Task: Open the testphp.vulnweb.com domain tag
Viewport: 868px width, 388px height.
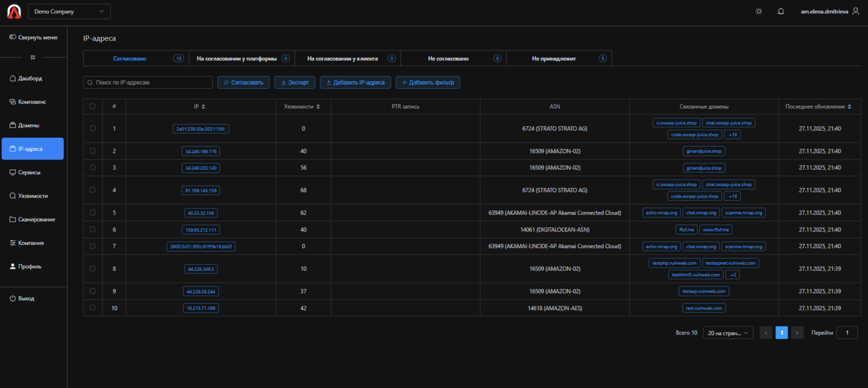Action: tap(674, 263)
